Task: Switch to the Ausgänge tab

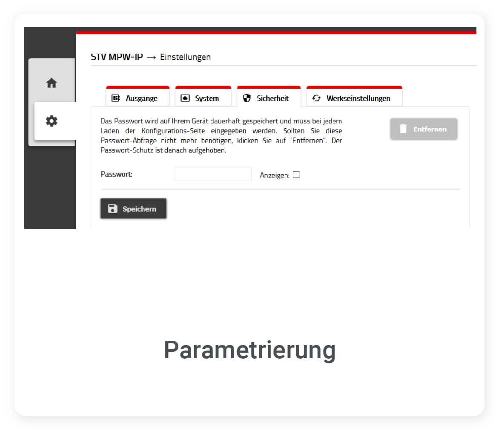Action: (141, 98)
